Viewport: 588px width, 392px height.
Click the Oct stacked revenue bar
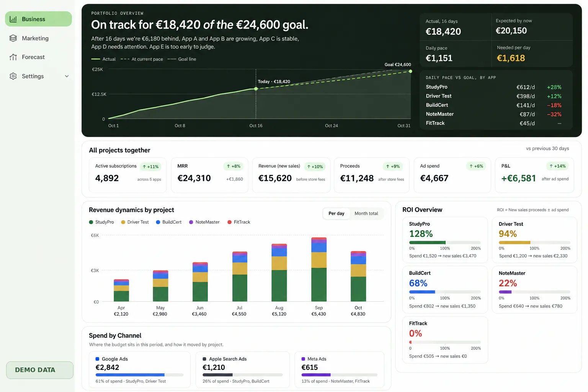pos(358,276)
